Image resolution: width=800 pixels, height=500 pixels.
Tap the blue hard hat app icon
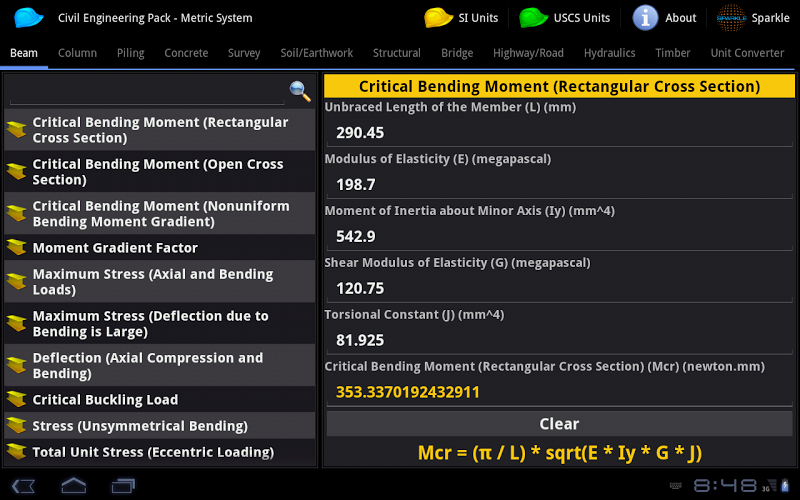(29, 18)
